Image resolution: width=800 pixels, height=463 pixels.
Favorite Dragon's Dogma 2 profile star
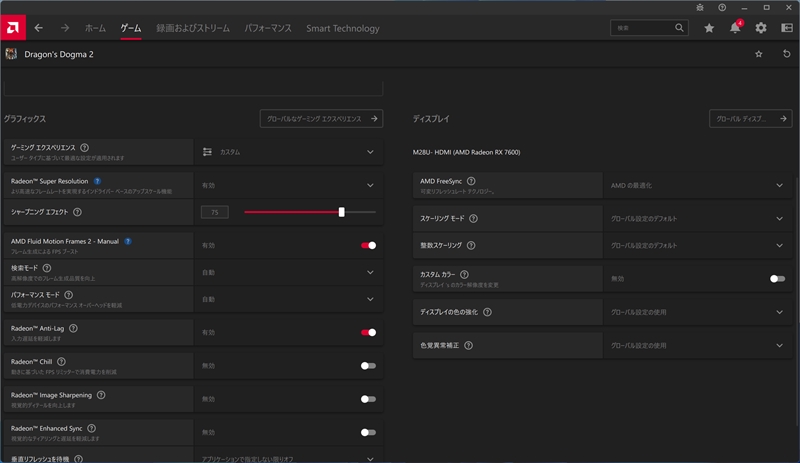759,54
